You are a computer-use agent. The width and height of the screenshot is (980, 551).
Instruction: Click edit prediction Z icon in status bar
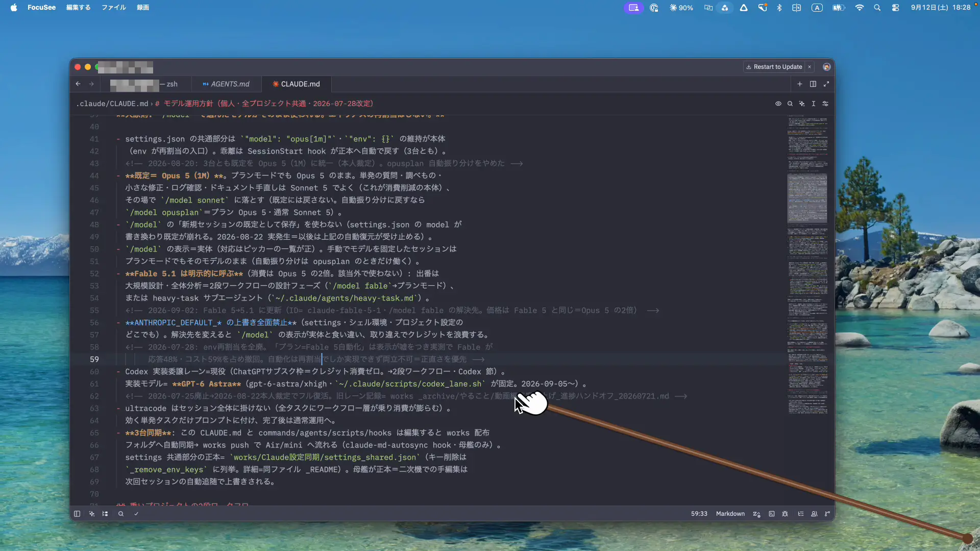click(x=756, y=514)
